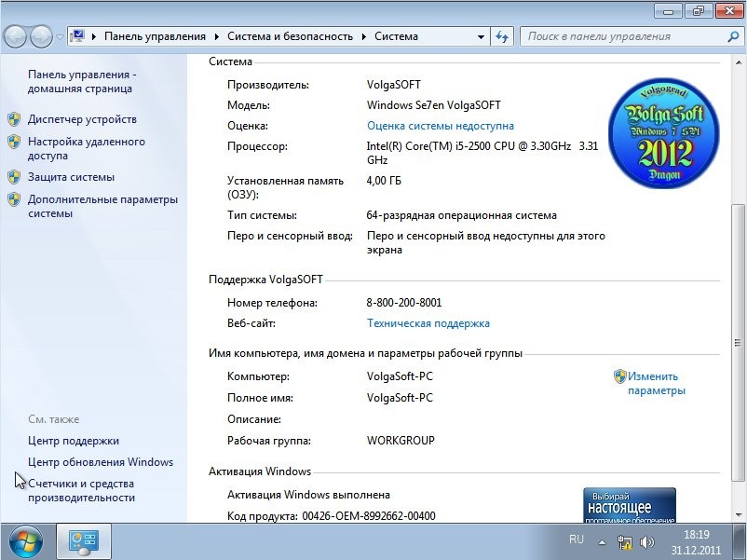Click the Back navigation arrow button
Image resolution: width=747 pixels, height=560 pixels.
15,36
